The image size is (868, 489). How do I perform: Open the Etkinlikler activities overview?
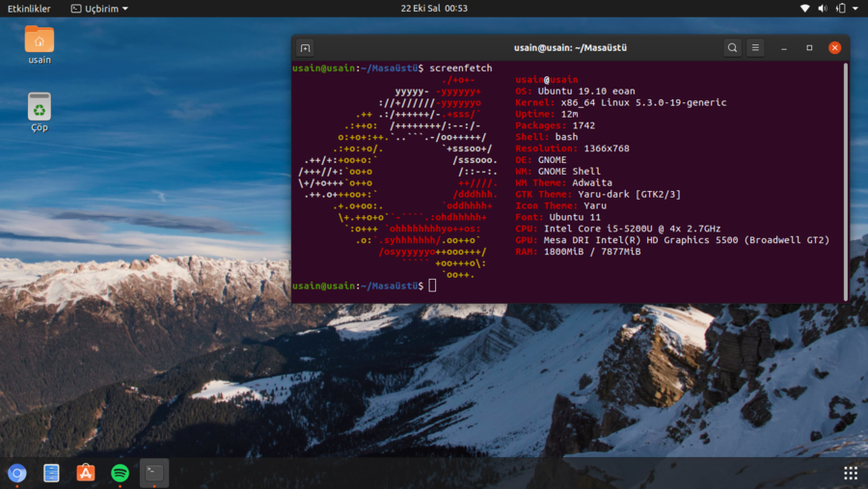click(x=29, y=9)
